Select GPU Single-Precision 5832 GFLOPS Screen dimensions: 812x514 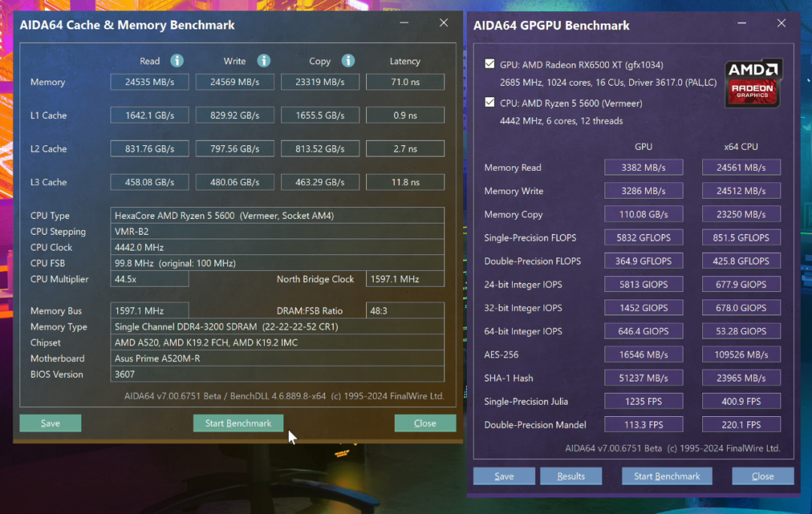coord(644,237)
